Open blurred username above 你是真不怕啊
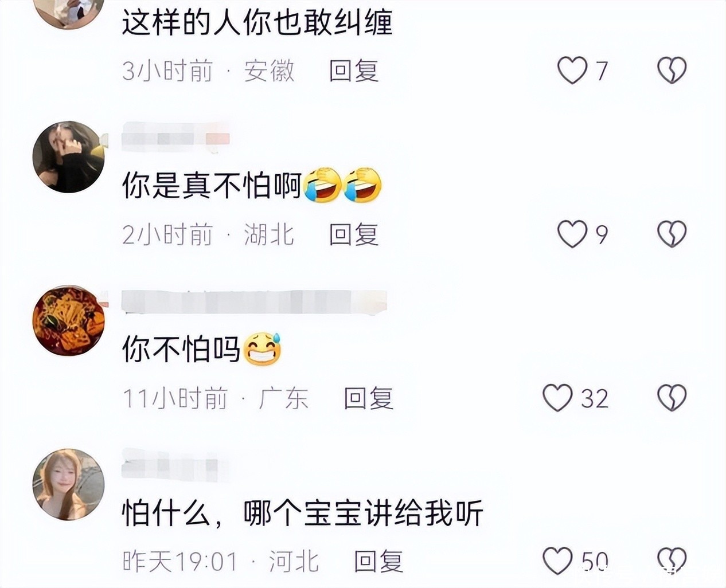726x588 pixels. point(176,138)
